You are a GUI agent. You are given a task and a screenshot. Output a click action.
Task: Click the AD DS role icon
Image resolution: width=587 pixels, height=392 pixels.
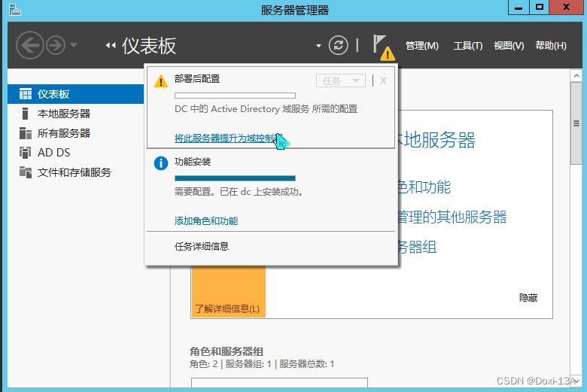25,153
